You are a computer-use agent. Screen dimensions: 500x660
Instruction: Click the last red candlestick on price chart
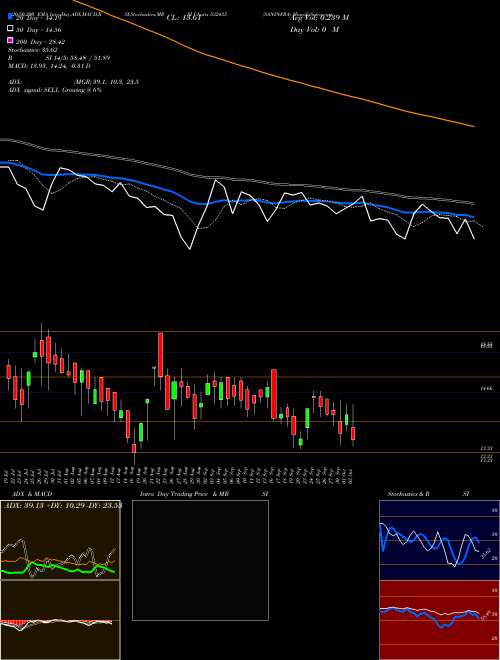pyautogui.click(x=353, y=434)
